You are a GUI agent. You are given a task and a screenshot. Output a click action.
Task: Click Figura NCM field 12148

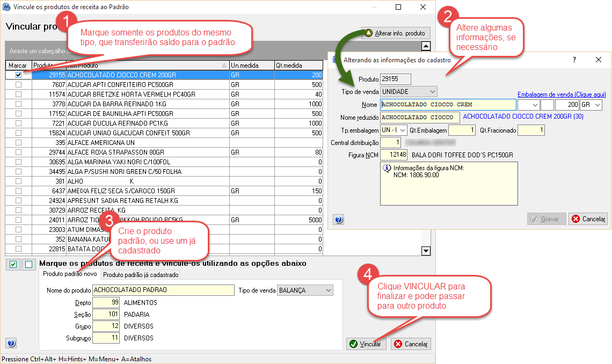pyautogui.click(x=394, y=155)
